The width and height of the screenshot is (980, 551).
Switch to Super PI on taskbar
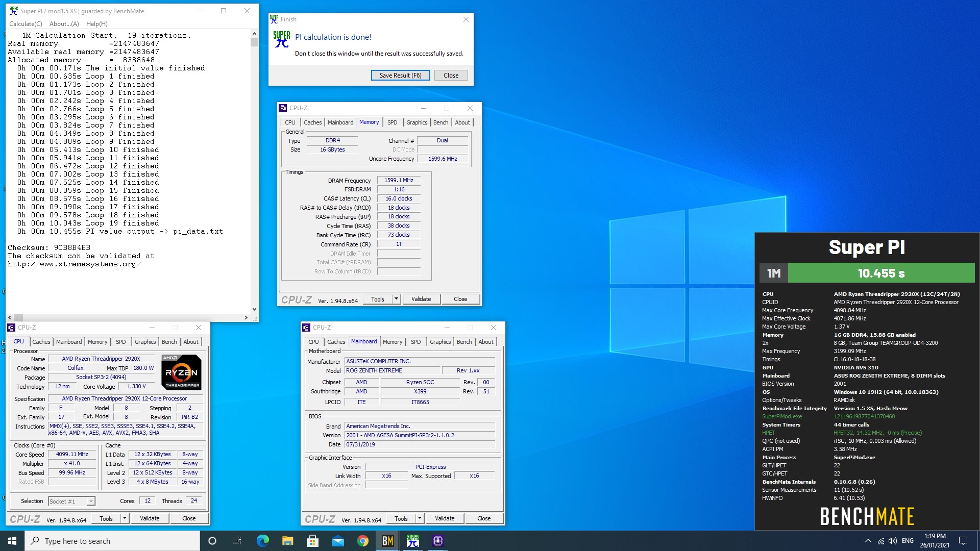tap(412, 541)
